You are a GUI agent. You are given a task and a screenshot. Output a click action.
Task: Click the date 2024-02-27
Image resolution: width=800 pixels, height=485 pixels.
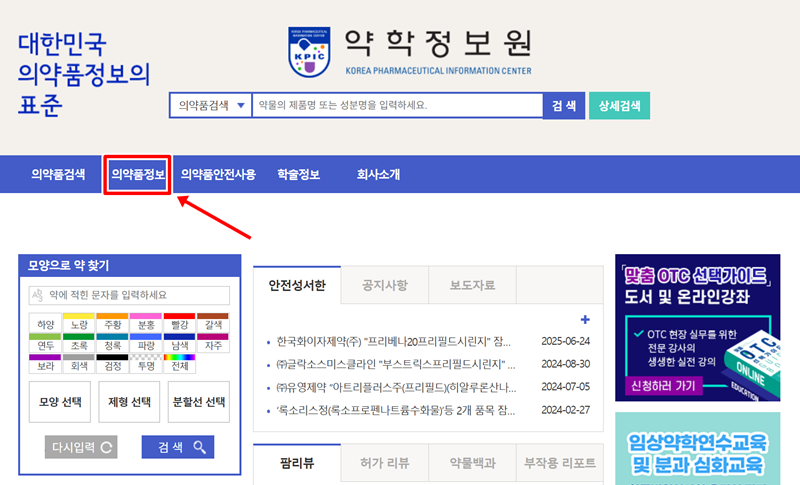tap(565, 410)
